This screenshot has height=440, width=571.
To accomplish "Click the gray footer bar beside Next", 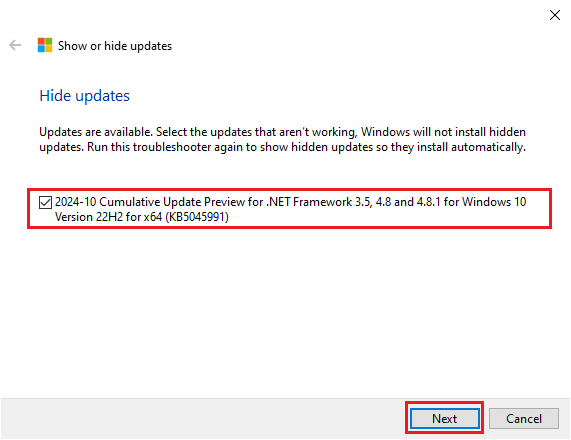I will tap(204, 419).
